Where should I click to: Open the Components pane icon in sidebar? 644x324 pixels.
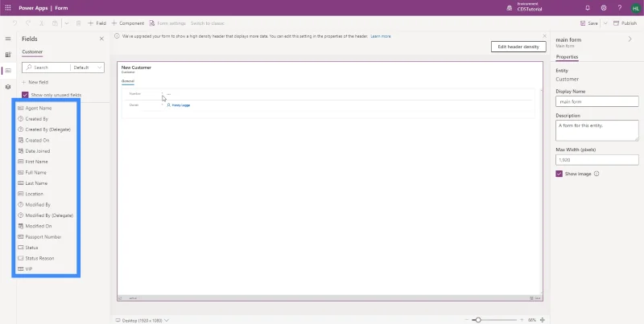pyautogui.click(x=8, y=55)
